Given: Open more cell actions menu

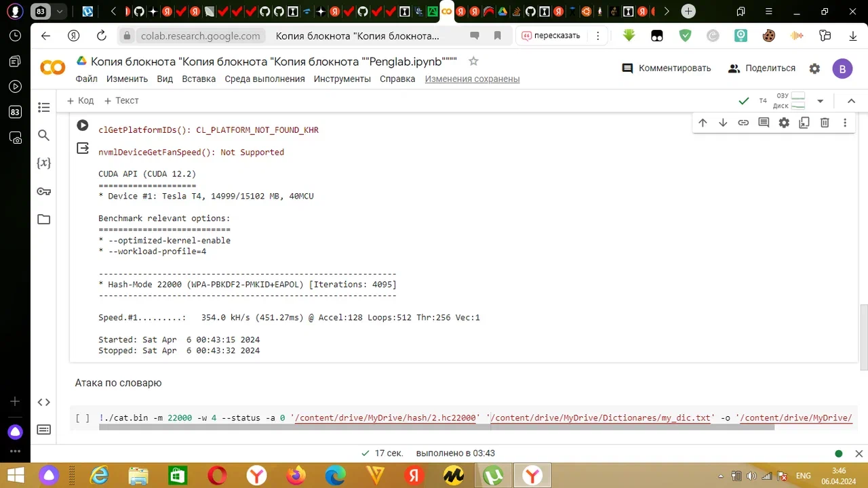Looking at the screenshot, I should tap(844, 123).
